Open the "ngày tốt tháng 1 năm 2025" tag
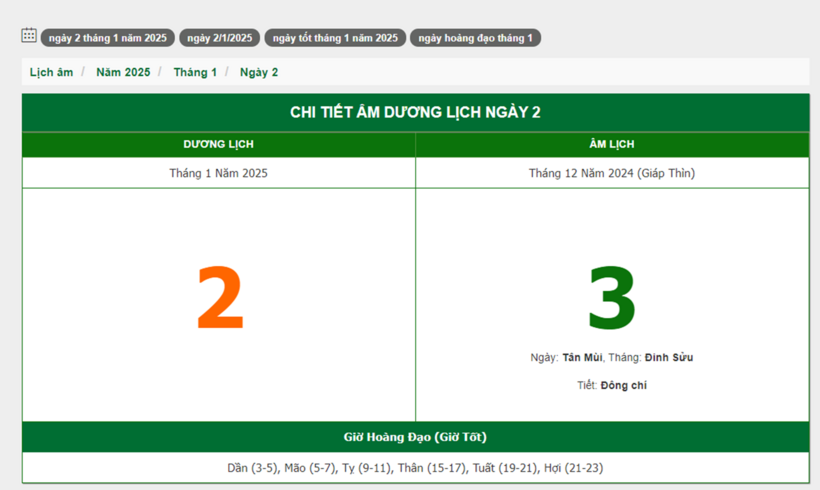 335,38
